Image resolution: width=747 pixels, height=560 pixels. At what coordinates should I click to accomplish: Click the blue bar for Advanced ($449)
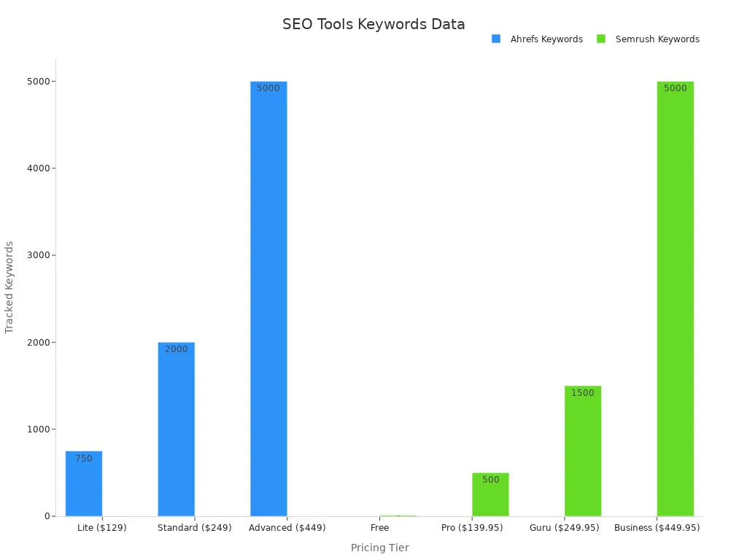(268, 298)
